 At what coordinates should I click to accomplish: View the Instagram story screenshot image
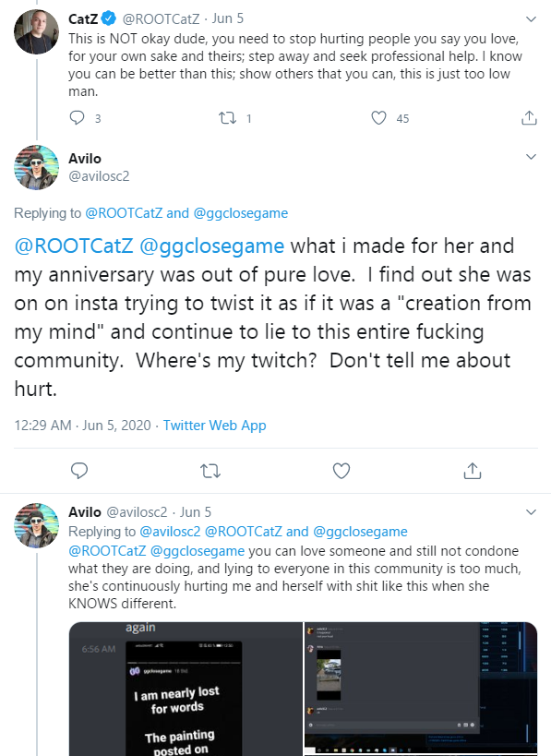pyautogui.click(x=186, y=689)
